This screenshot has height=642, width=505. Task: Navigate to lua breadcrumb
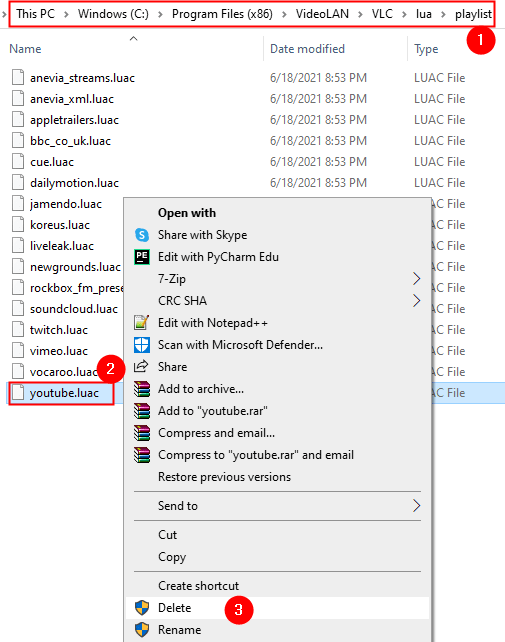click(x=423, y=14)
